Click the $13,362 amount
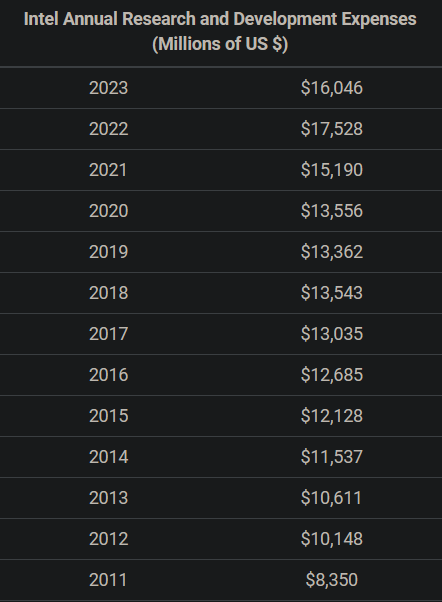Viewport: 442px width, 602px height. click(x=332, y=252)
